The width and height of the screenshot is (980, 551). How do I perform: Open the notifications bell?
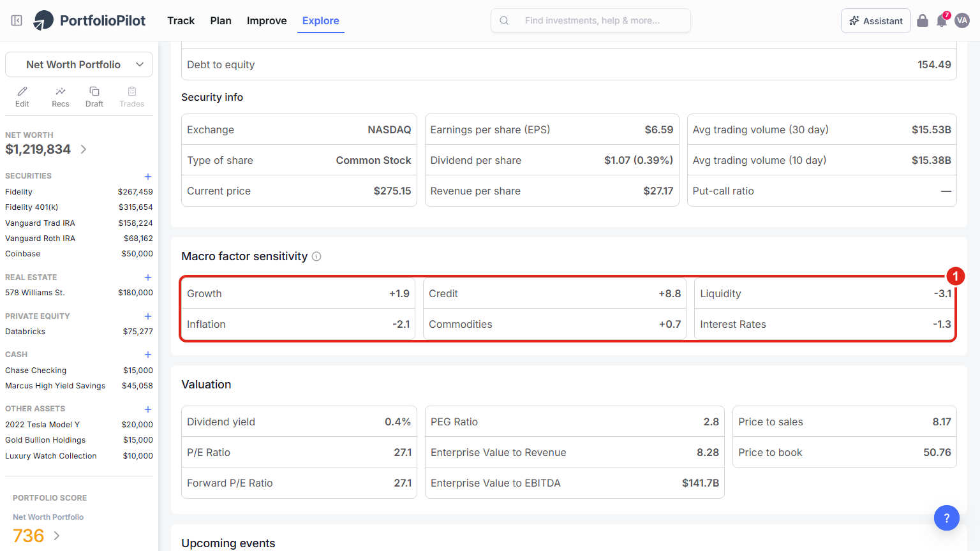942,20
